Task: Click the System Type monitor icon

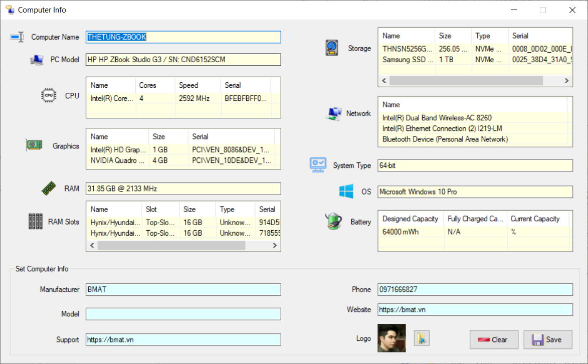Action: coord(318,165)
